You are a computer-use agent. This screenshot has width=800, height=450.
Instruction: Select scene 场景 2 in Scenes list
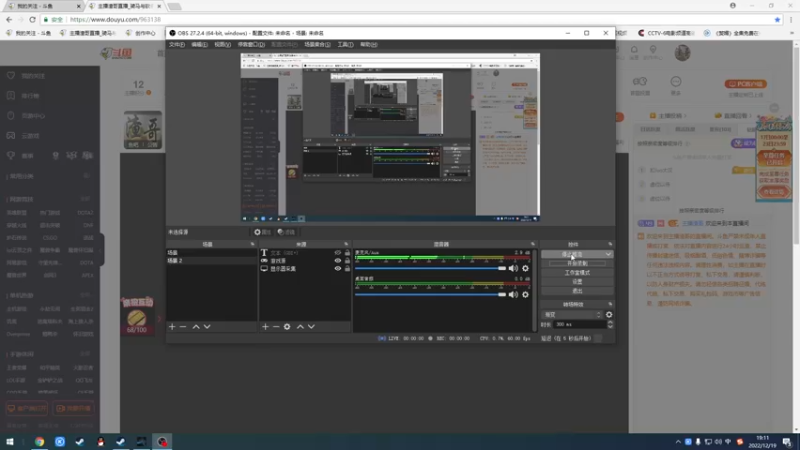click(x=211, y=261)
